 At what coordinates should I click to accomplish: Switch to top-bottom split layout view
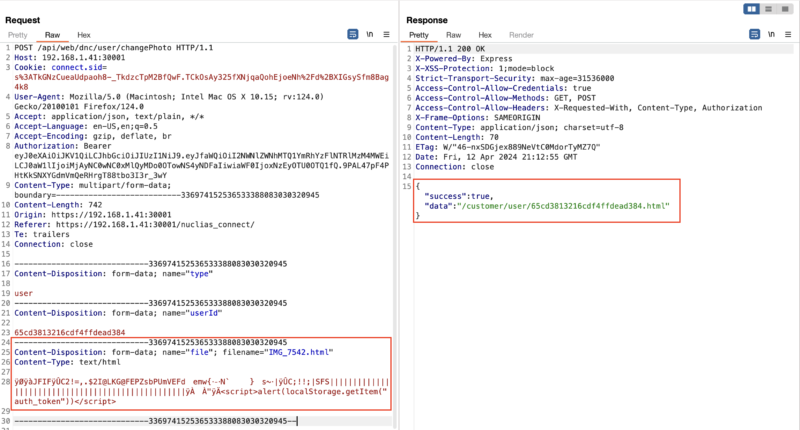point(768,8)
